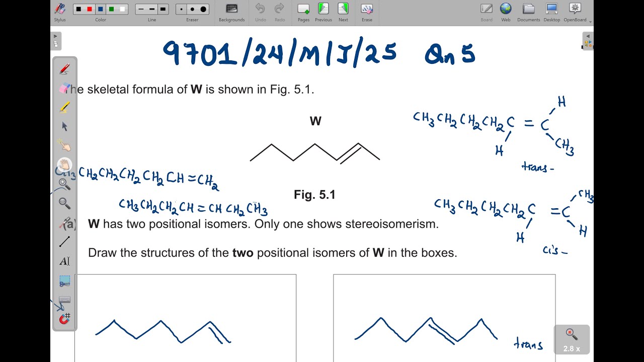Image resolution: width=644 pixels, height=362 pixels.
Task: Pick the green pen color
Action: (x=112, y=9)
